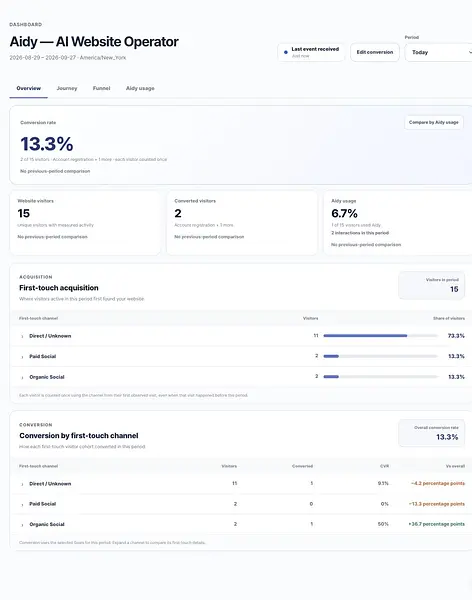Image resolution: width=472 pixels, height=600 pixels.
Task: Click the Website visitors card
Action: pos(85,223)
